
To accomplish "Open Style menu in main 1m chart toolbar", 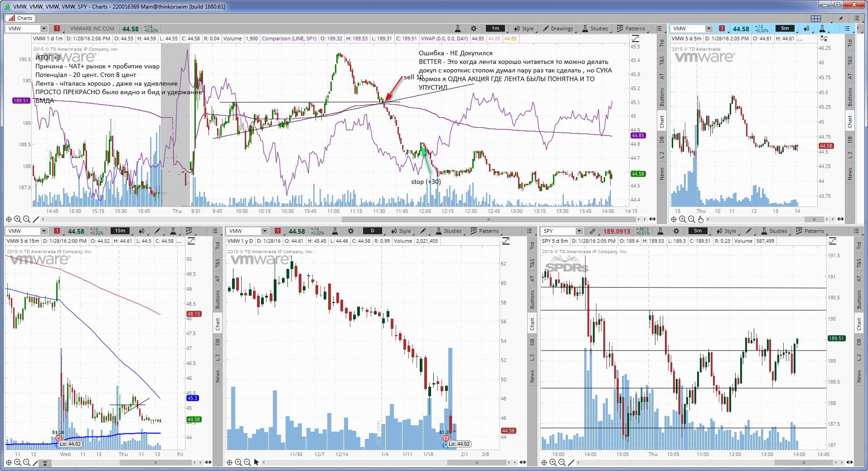I will 524,29.
